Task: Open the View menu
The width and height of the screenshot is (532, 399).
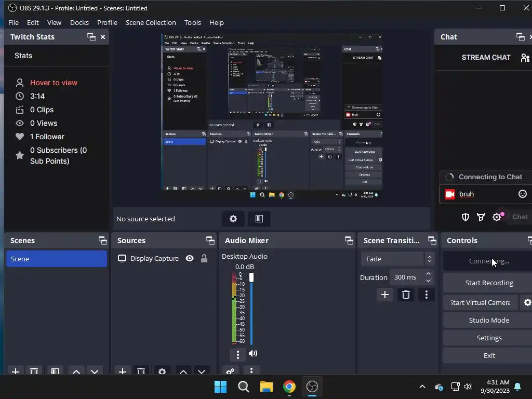Action: point(54,23)
